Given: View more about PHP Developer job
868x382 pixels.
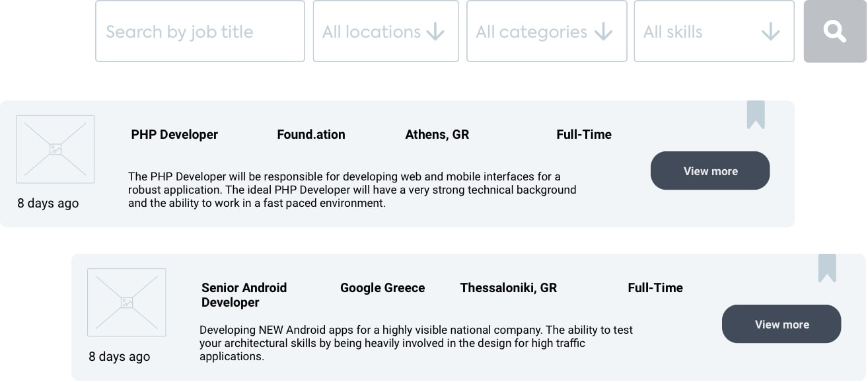Looking at the screenshot, I should tap(710, 171).
